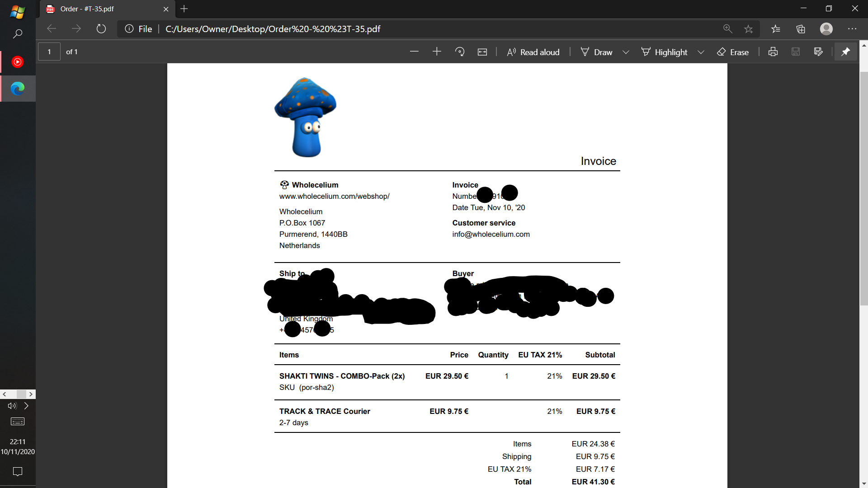Open the touch keyboard
This screenshot has height=488, width=868.
click(x=18, y=422)
